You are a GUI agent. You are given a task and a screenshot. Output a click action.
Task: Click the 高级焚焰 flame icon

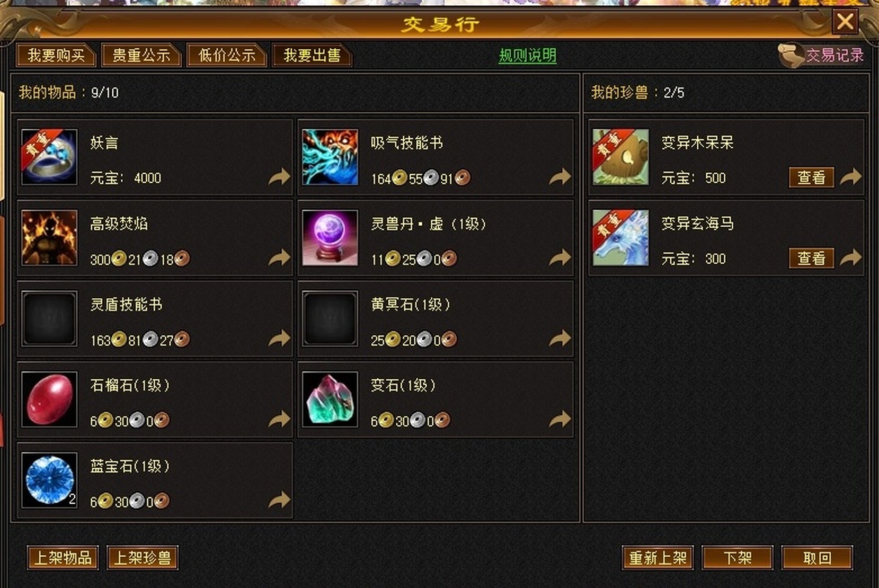49,238
